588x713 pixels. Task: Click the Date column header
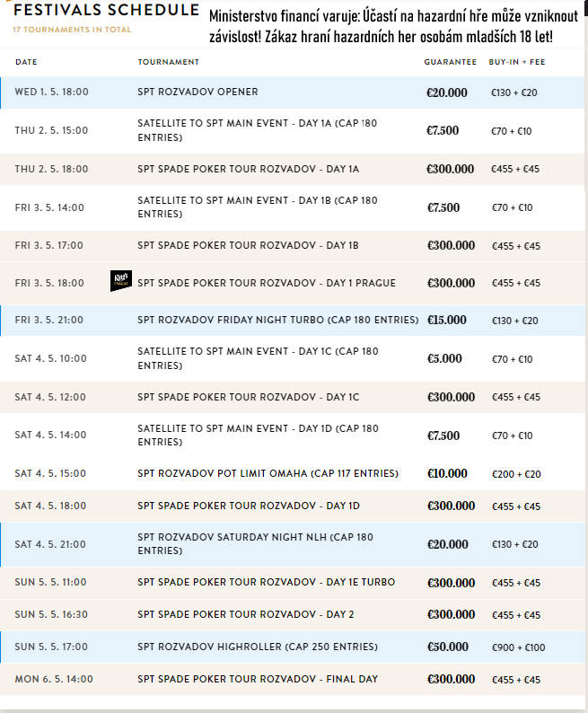point(27,62)
